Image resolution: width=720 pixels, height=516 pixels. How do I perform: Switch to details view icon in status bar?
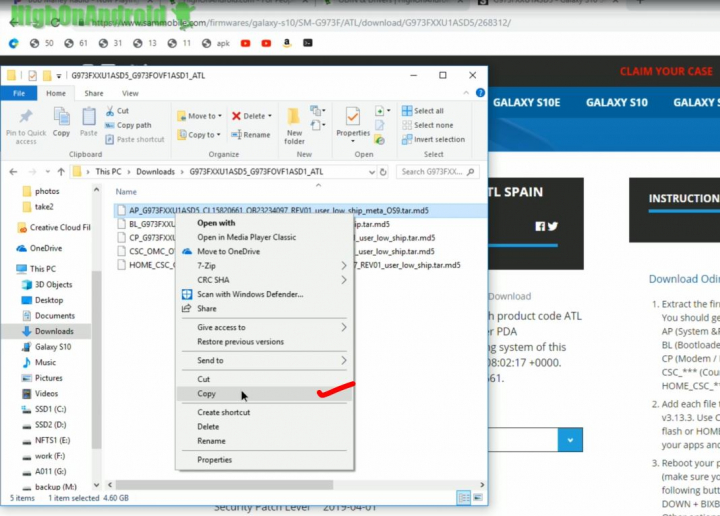click(464, 498)
